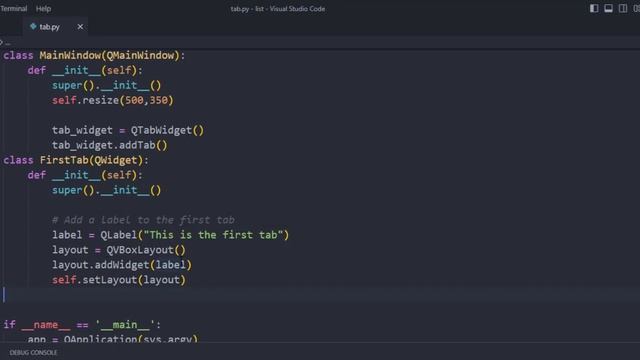The width and height of the screenshot is (640, 360).
Task: Click on the "if __name__ == '__main__':" line
Action: (82, 325)
